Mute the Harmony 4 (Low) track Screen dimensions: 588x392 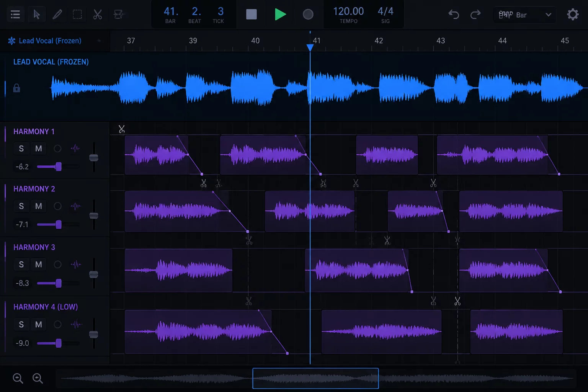[x=39, y=325]
